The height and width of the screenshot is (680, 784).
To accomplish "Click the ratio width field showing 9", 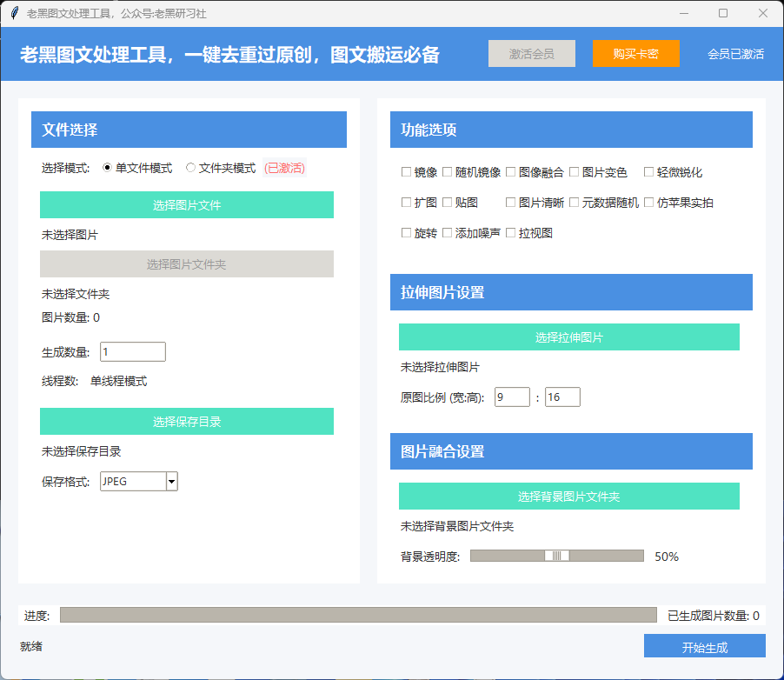I will click(x=512, y=397).
